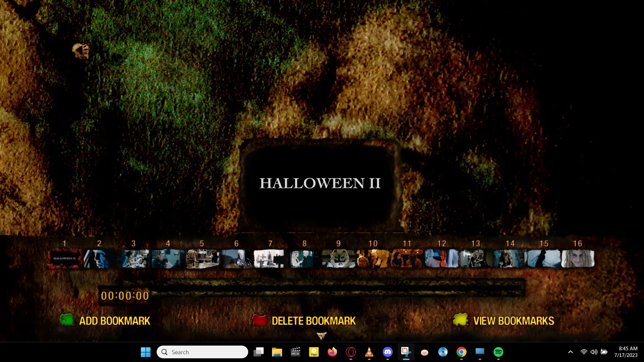Expand hidden icons with the tray chevron

click(571, 352)
